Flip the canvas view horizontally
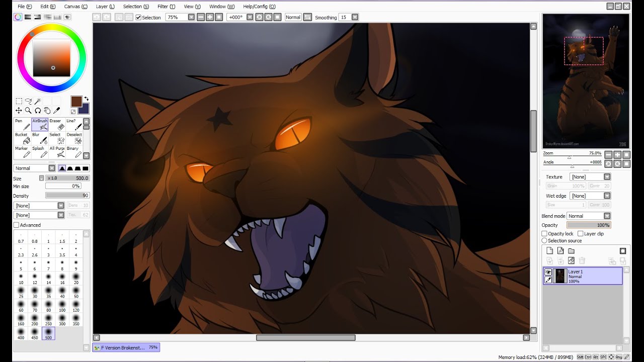Viewport: 644px width, 362px height. tap(307, 17)
